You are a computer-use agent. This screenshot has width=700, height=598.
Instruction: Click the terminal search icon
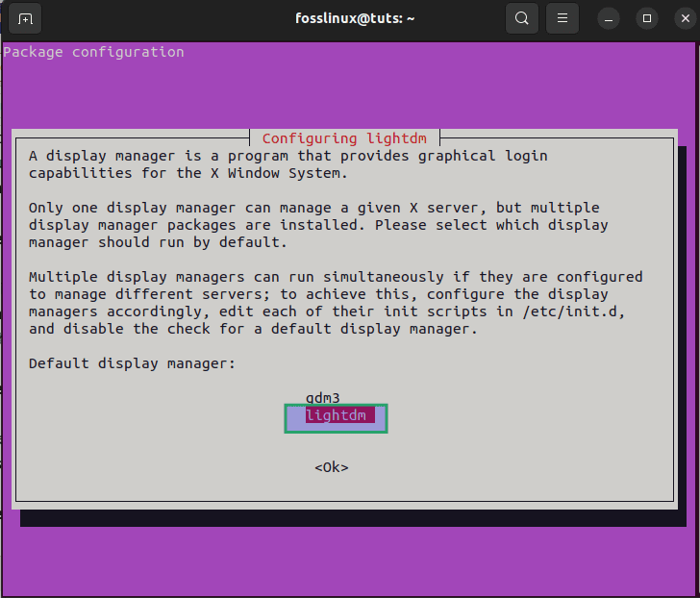[x=522, y=18]
